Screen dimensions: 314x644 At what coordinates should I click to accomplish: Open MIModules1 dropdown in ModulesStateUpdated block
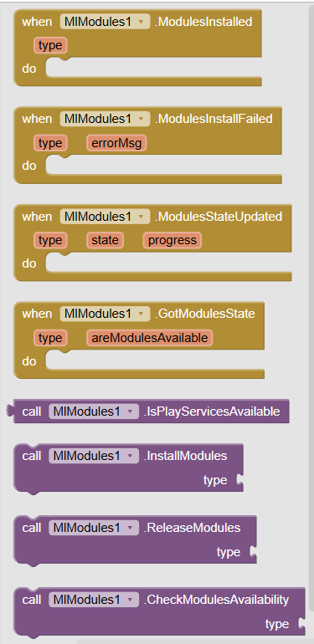coord(105,217)
